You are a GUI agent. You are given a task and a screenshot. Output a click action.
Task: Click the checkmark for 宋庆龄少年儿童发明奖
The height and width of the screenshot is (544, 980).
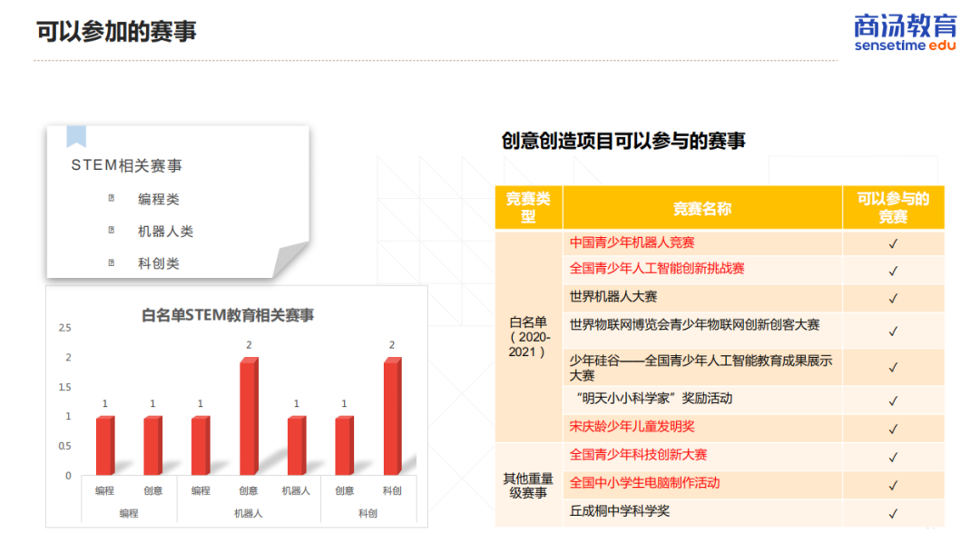[893, 429]
